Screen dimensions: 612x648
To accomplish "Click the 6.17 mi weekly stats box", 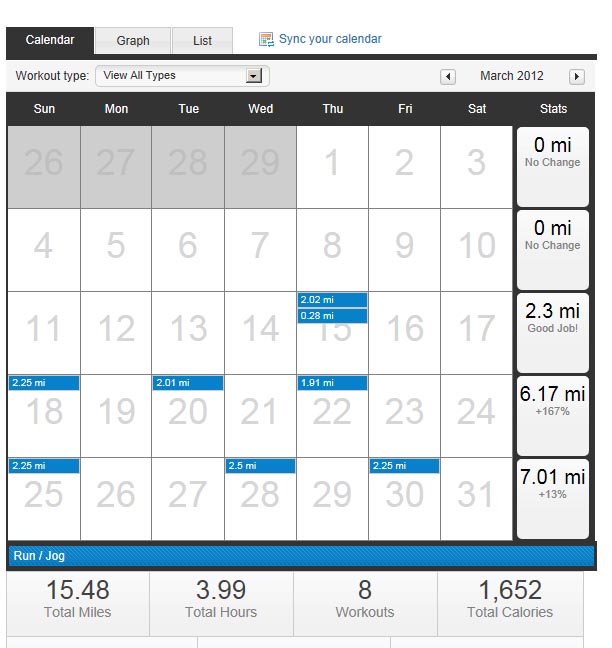I will coord(553,415).
